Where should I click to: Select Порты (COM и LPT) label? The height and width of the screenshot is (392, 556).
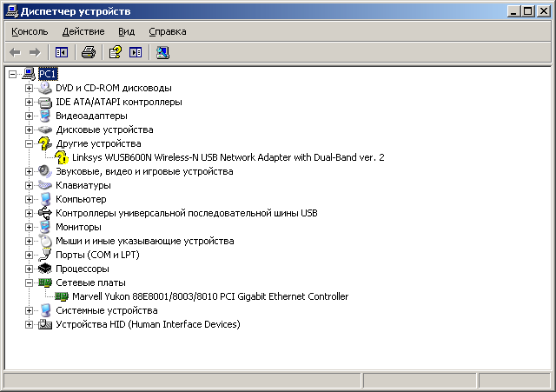click(97, 255)
